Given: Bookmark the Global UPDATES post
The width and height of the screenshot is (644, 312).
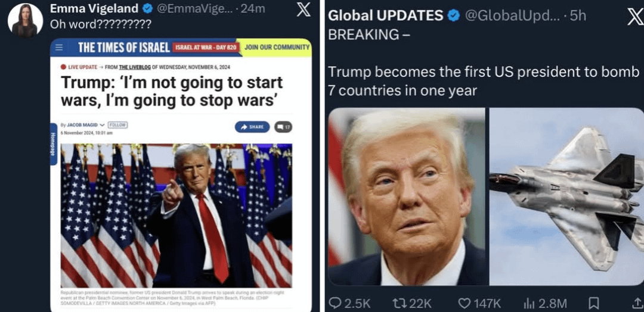Looking at the screenshot, I should pyautogui.click(x=593, y=304).
